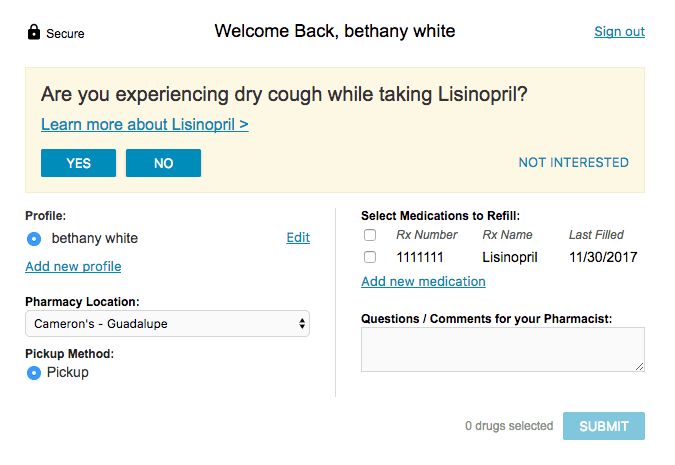Grab the comments box resize handle
675x465 pixels.
[x=640, y=366]
